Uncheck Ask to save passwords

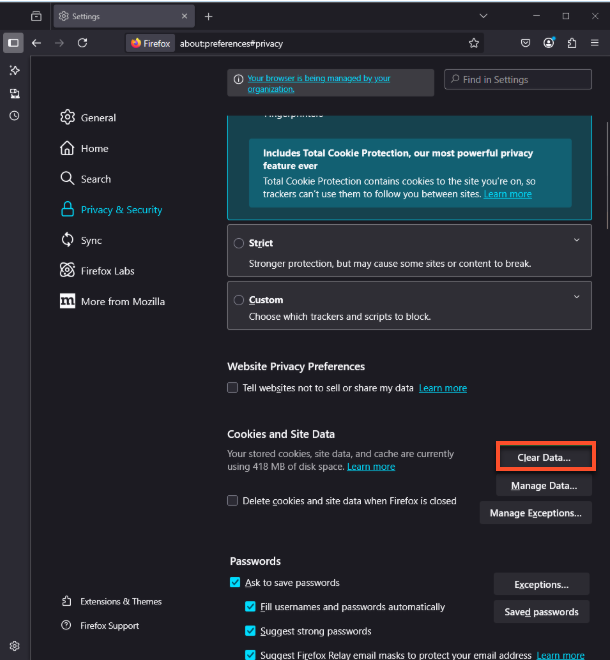(235, 582)
